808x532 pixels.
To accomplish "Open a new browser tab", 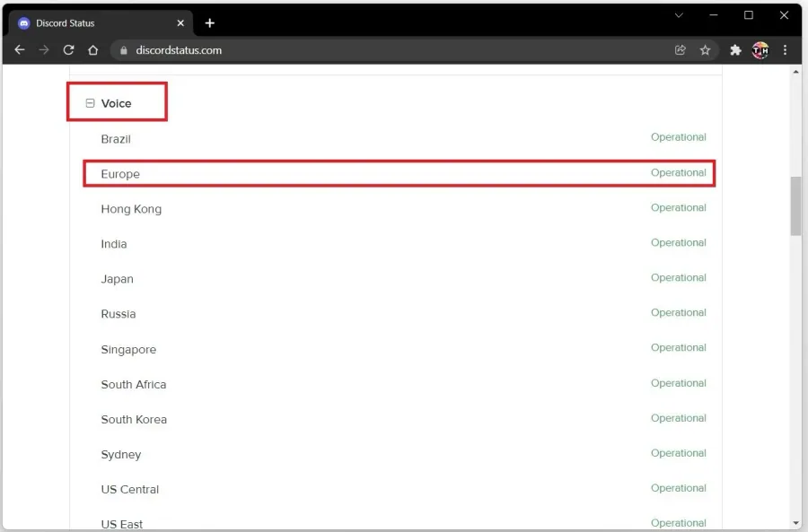I will (x=210, y=23).
